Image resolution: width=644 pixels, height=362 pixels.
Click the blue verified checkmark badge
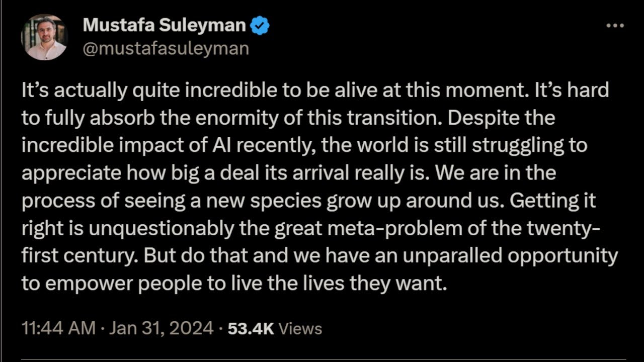[260, 26]
